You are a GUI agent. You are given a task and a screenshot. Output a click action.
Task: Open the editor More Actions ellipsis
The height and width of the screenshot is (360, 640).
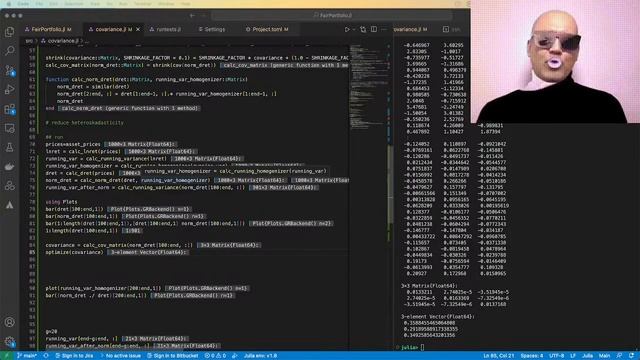[384, 29]
